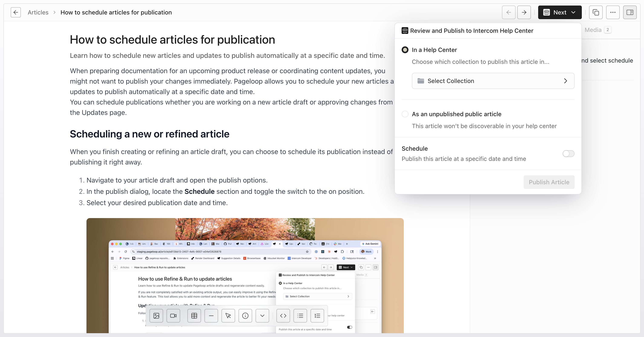
Task: Insert a code block
Action: click(283, 316)
